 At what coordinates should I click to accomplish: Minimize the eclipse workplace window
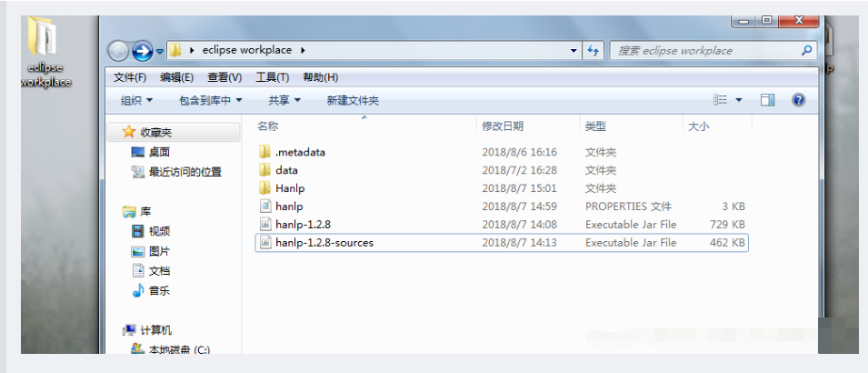pyautogui.click(x=743, y=21)
